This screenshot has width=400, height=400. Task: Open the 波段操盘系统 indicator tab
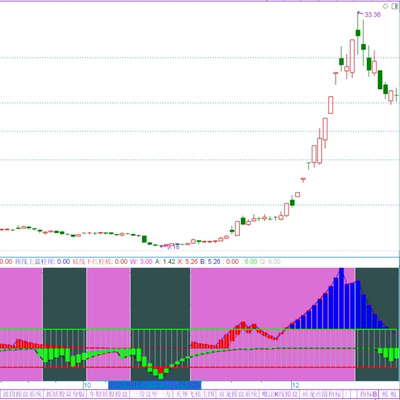tap(22, 394)
